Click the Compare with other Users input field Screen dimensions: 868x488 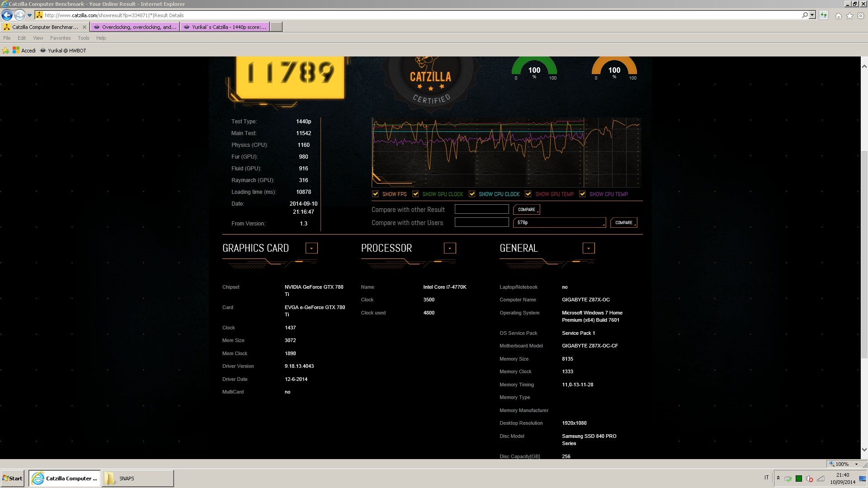pos(481,222)
